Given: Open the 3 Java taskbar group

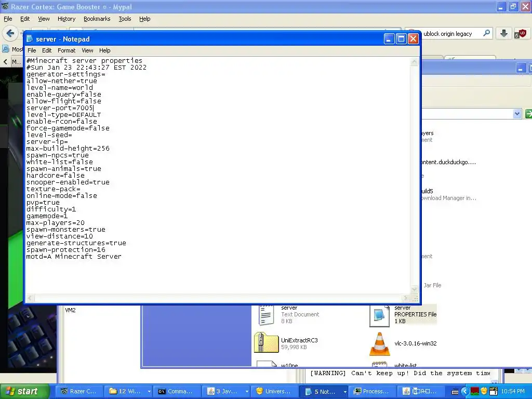Looking at the screenshot, I should (x=226, y=392).
